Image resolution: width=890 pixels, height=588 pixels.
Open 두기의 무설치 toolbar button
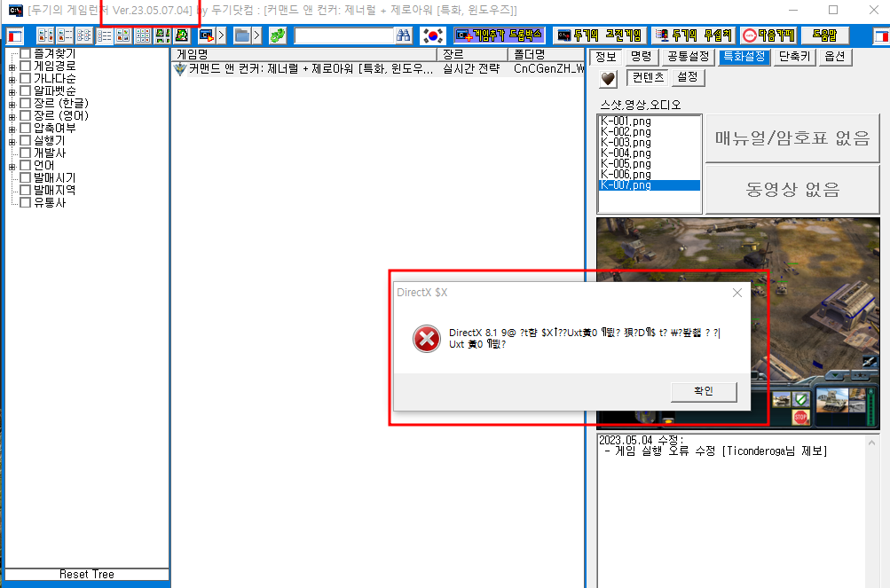point(693,35)
